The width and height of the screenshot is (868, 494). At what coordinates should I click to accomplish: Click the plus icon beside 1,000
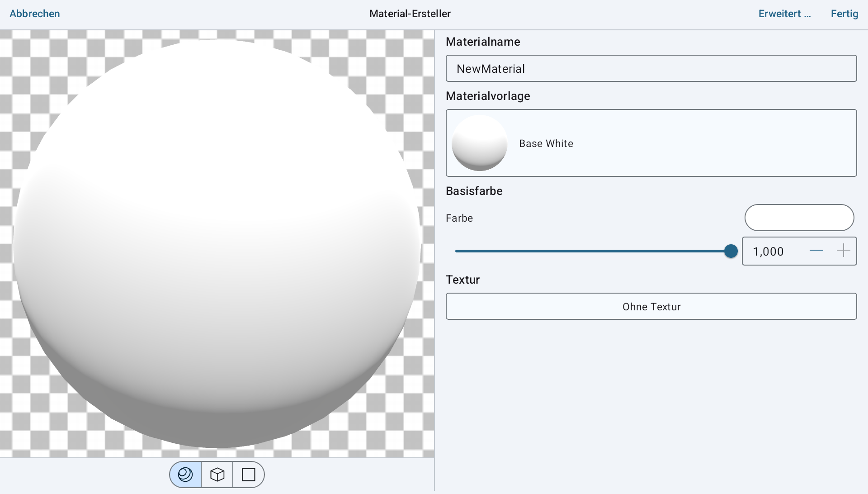(x=843, y=251)
